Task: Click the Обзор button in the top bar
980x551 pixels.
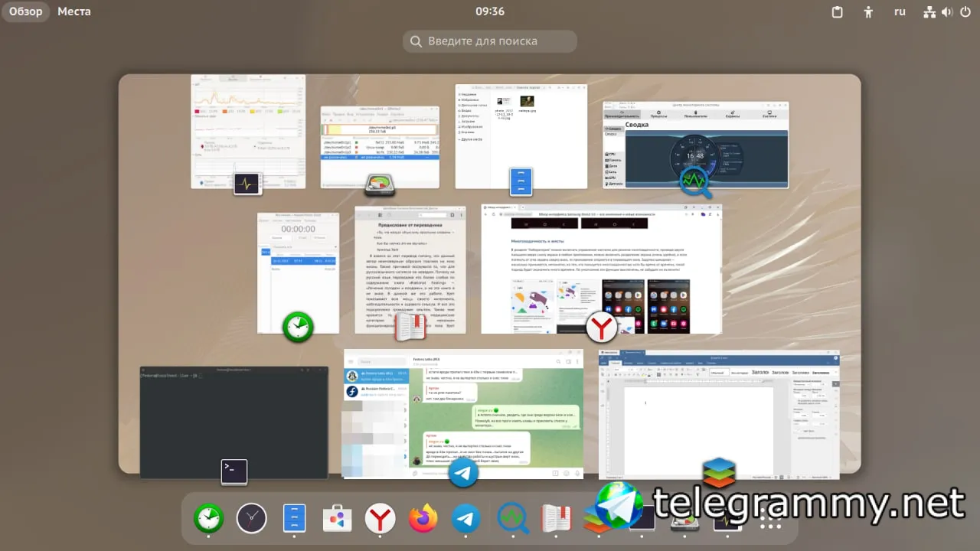Action: pos(26,11)
